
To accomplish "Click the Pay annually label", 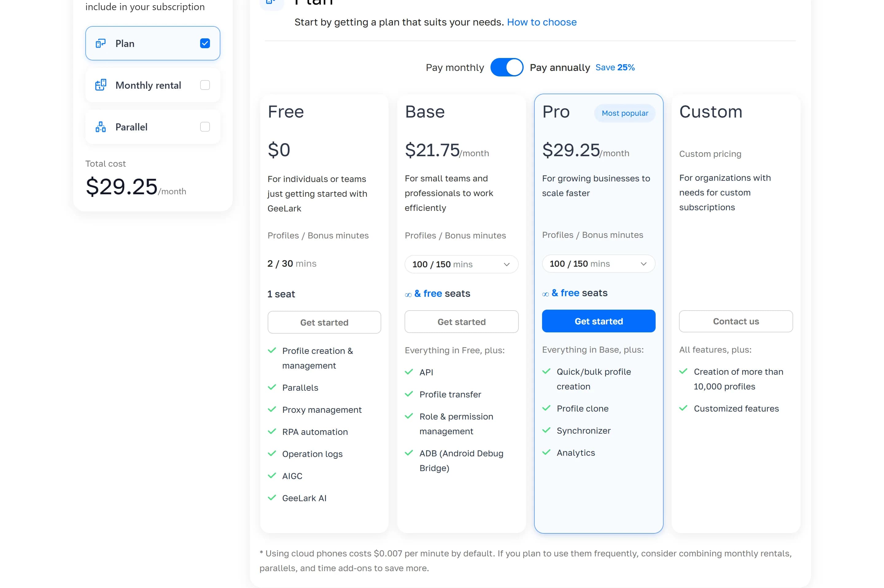I will [x=560, y=68].
